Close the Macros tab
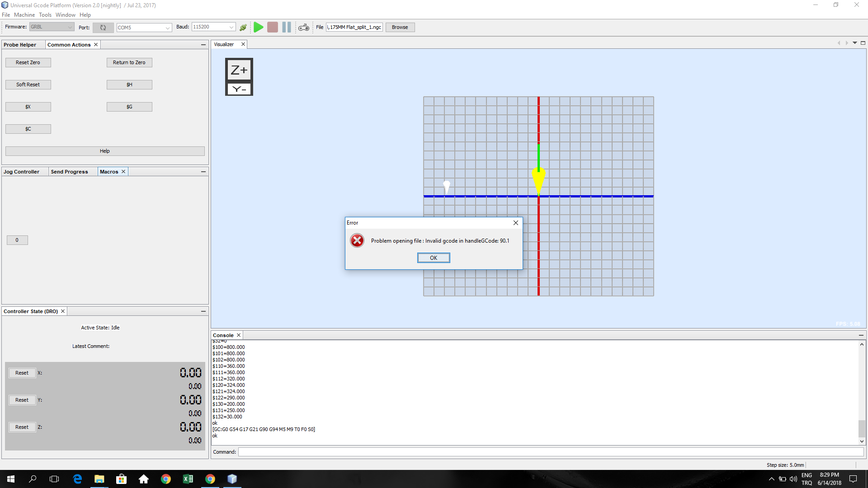 click(x=123, y=172)
